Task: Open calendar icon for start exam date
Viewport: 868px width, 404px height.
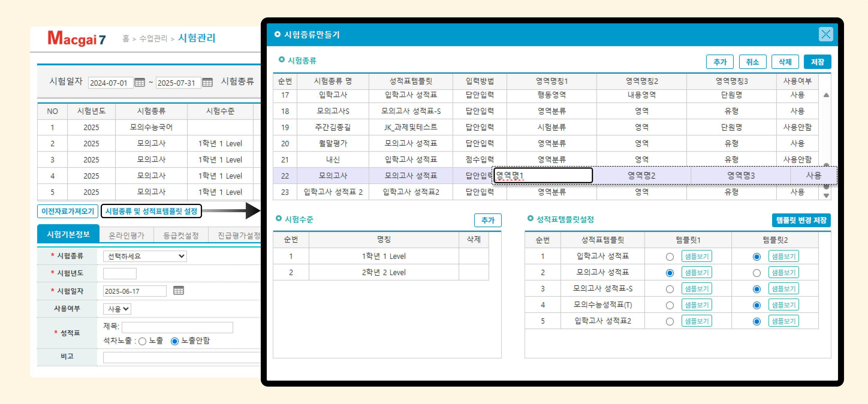Action: [139, 82]
